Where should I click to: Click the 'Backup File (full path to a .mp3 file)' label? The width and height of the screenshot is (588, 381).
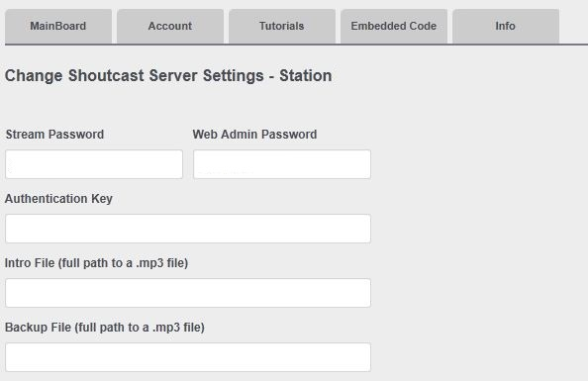tap(105, 328)
